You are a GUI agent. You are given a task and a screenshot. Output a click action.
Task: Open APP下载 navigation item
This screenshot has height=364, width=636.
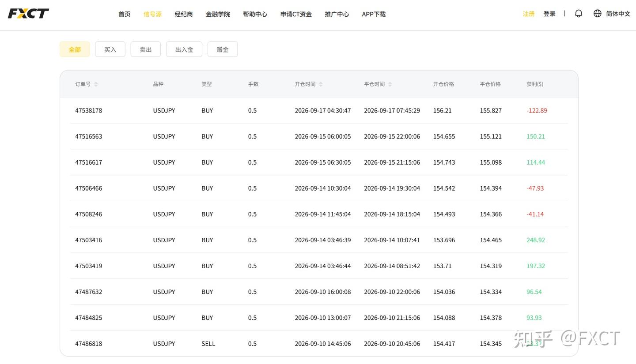374,14
